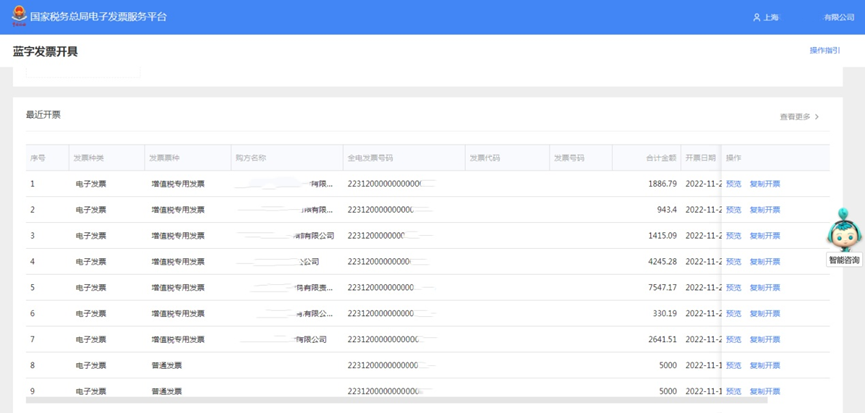Expand recent invoices via 查看更多 arrow
Viewport: 865px width, 413px height.
[816, 117]
